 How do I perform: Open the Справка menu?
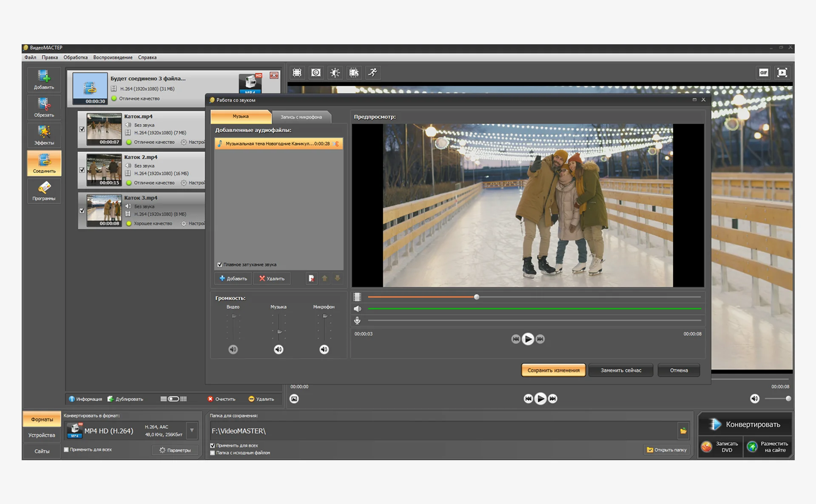[147, 57]
